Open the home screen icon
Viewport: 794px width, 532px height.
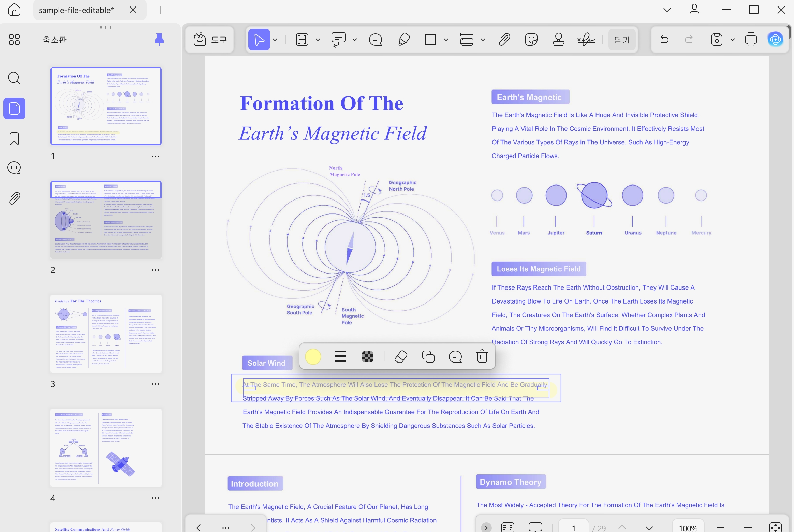14,10
